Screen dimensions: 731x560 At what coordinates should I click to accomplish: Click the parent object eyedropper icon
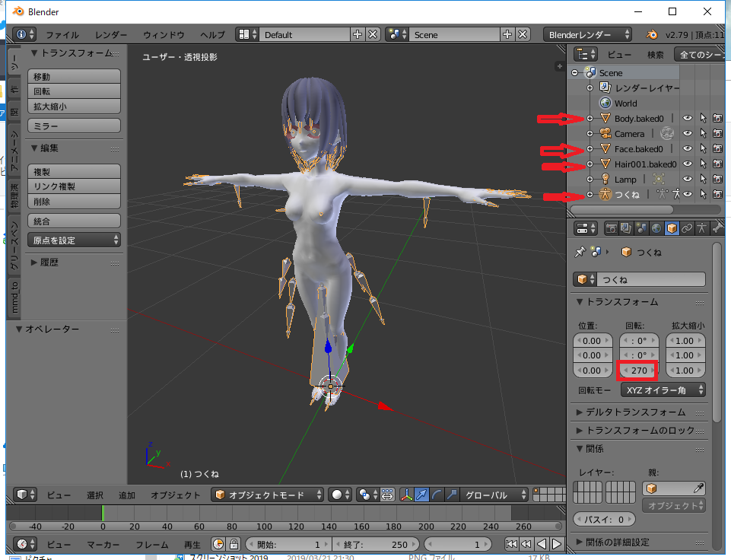point(698,488)
